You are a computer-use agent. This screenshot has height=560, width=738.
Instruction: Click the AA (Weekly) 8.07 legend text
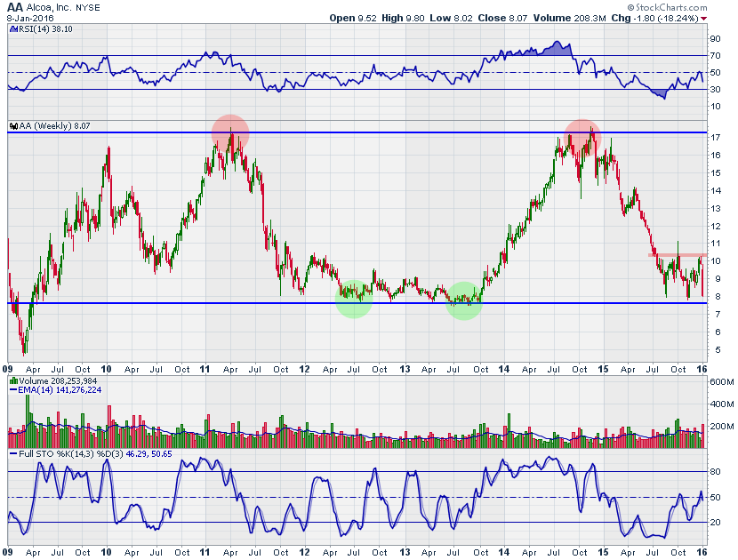tap(54, 126)
